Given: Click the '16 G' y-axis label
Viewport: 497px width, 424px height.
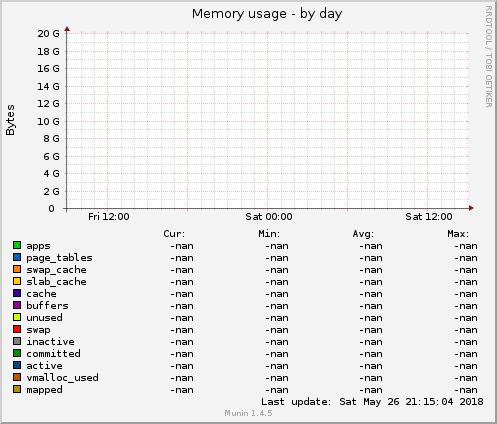Looking at the screenshot, I should (x=48, y=69).
